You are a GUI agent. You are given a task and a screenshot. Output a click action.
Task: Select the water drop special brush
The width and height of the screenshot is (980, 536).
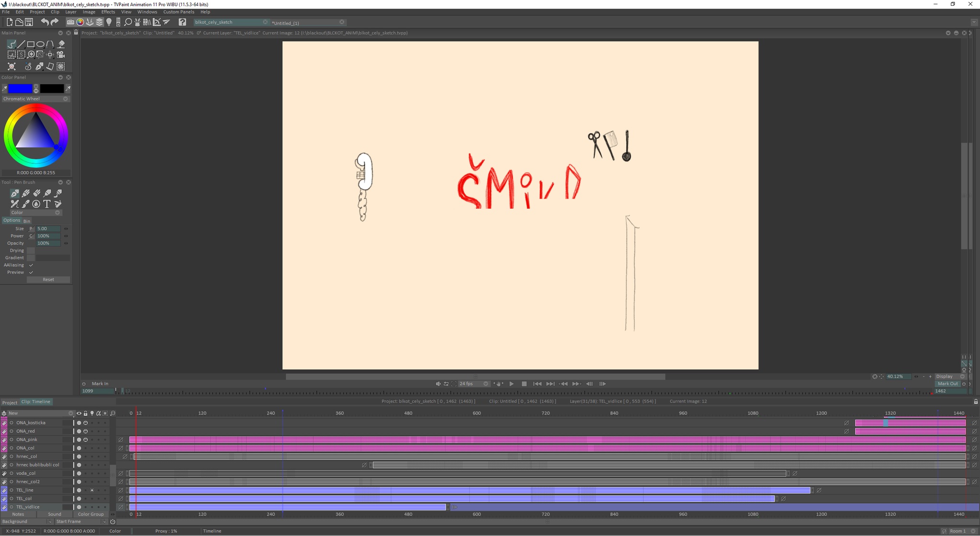[36, 204]
